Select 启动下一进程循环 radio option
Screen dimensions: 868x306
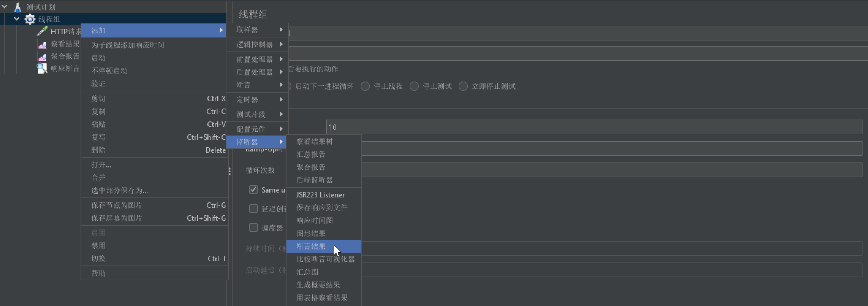(324, 86)
